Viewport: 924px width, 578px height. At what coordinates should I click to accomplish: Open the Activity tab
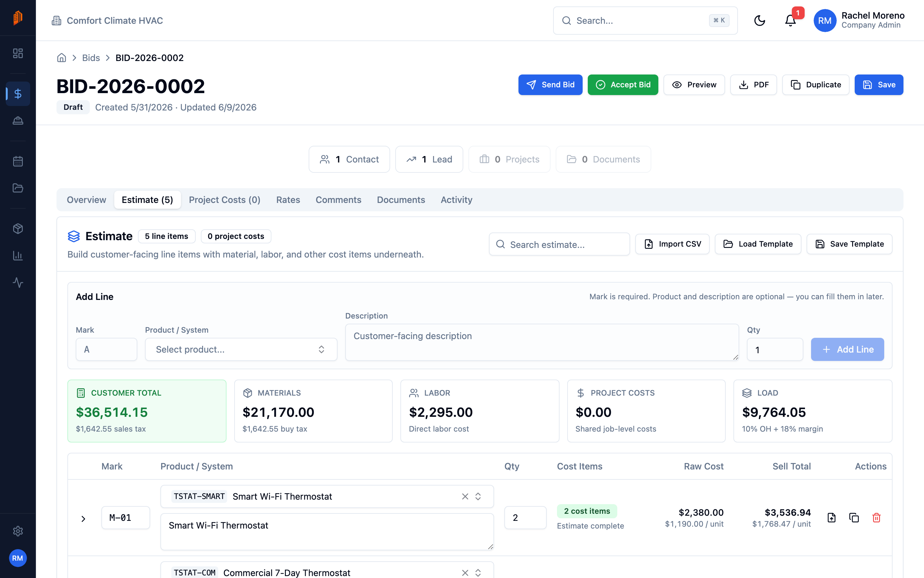456,199
